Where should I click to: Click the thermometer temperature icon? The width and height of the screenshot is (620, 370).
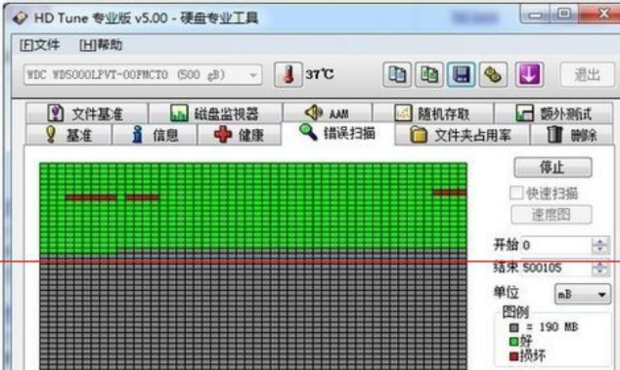pos(288,74)
